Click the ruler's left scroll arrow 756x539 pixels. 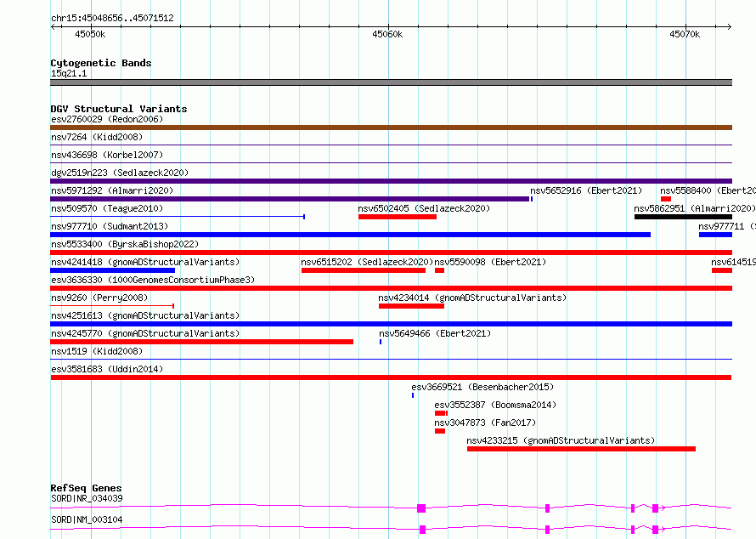click(x=53, y=27)
